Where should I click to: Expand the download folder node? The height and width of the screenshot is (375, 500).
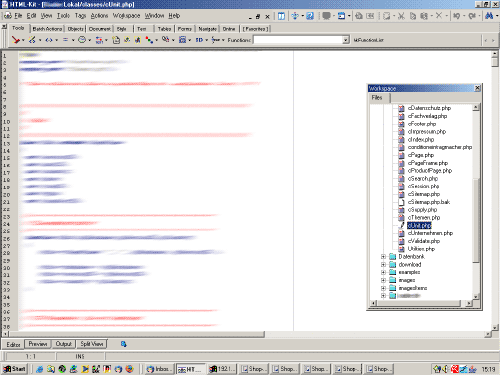[x=383, y=265]
